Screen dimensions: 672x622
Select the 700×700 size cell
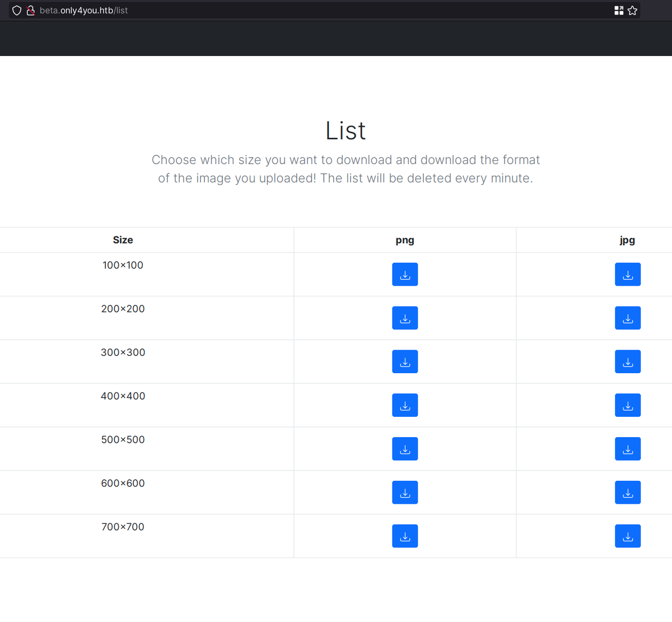click(123, 527)
